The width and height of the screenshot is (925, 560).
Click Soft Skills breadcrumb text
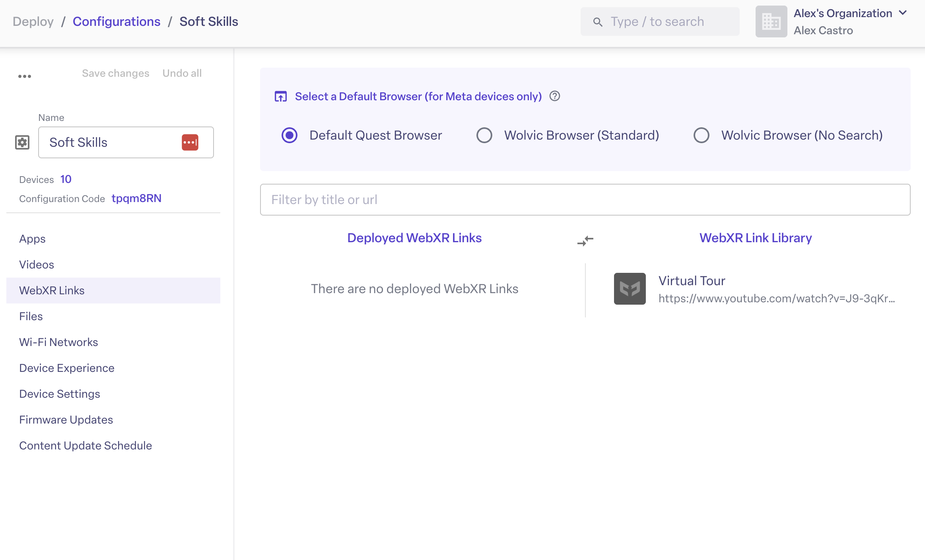tap(209, 21)
